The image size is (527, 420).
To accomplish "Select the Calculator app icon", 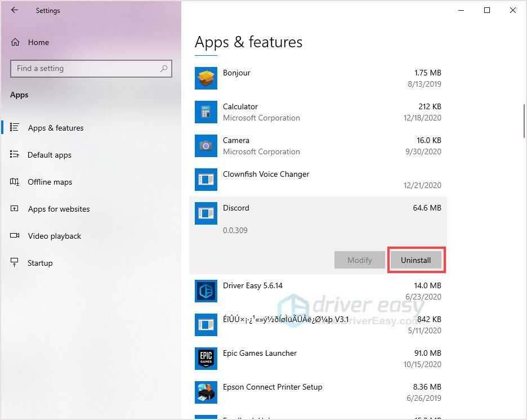I will tap(206, 112).
